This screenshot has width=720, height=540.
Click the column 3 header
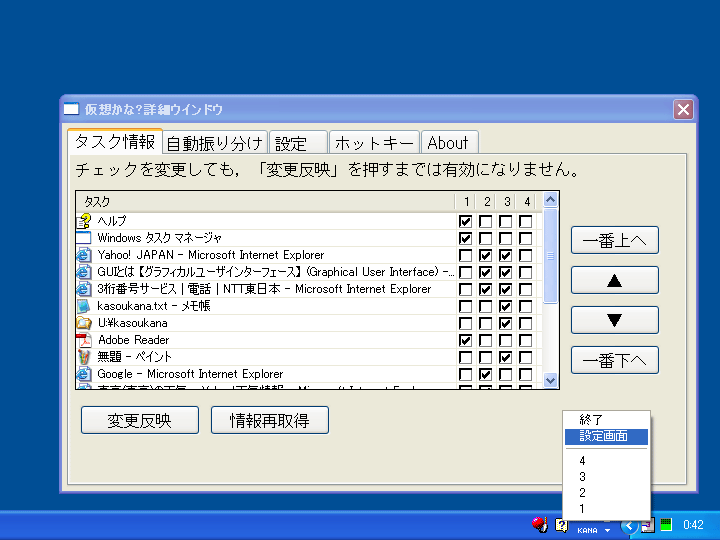(506, 202)
